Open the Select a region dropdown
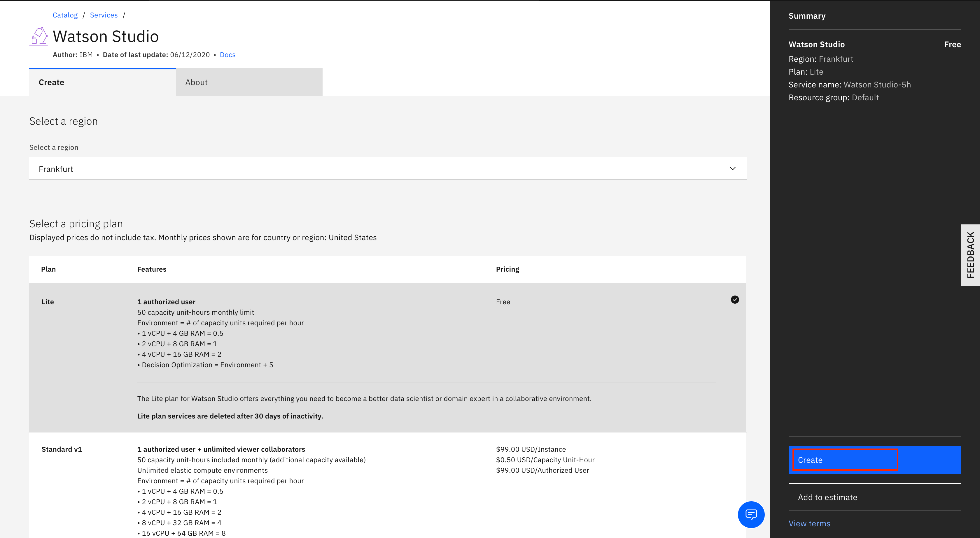Screen dimensions: 980x538 tap(388, 168)
